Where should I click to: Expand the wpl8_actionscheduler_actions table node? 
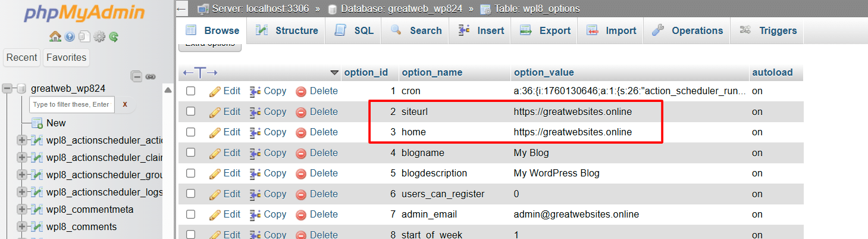pos(22,140)
